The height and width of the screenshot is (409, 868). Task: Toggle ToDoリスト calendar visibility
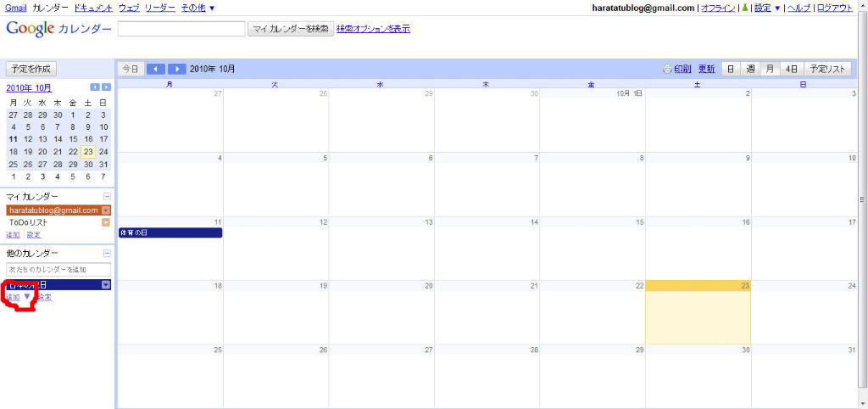pyautogui.click(x=53, y=222)
